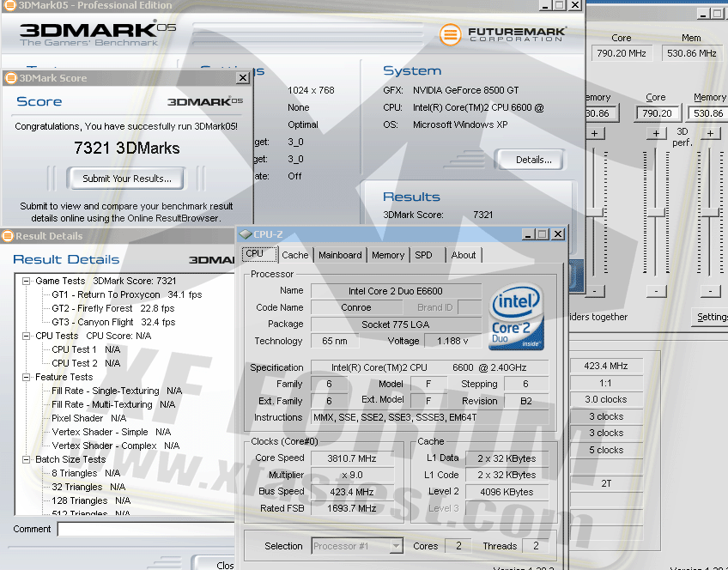This screenshot has height=570, width=728.
Task: Open the SPD tab in CPU-Z
Action: click(x=423, y=255)
